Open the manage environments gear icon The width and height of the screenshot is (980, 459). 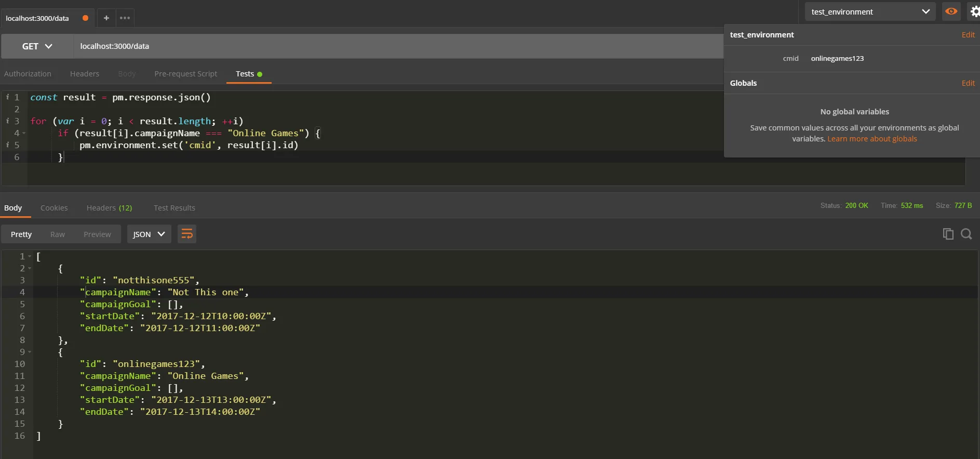click(974, 11)
